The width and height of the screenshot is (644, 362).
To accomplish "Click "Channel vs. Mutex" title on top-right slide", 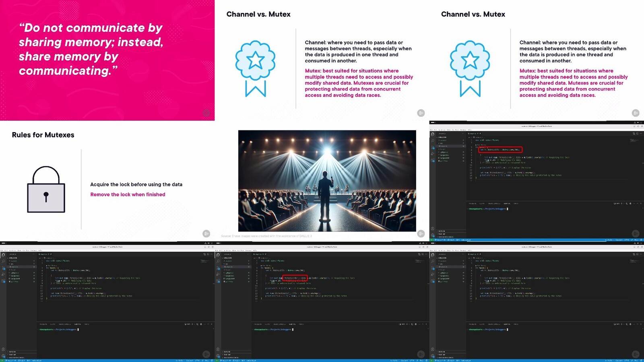I will click(473, 14).
